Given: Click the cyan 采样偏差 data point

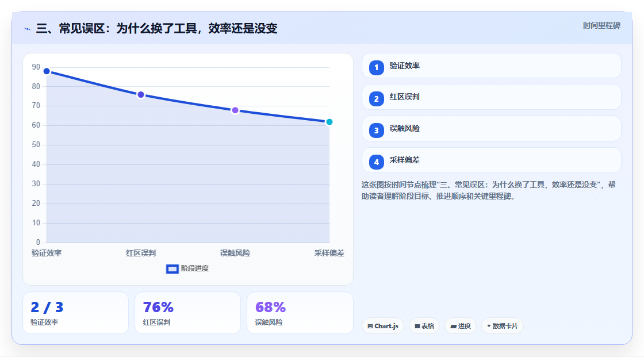Looking at the screenshot, I should [329, 122].
